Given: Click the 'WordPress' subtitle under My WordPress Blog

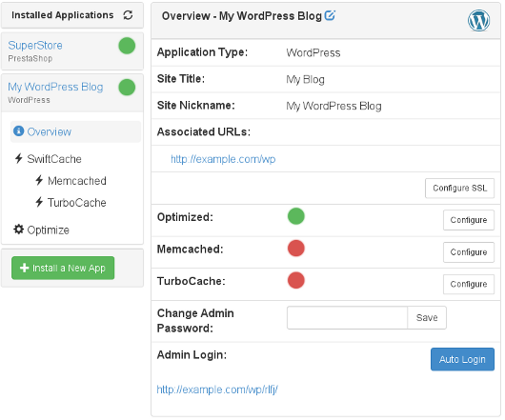Looking at the screenshot, I should (x=29, y=100).
